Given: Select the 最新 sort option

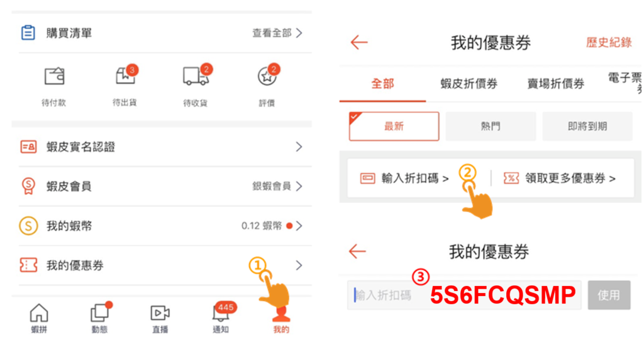Looking at the screenshot, I should click(394, 126).
